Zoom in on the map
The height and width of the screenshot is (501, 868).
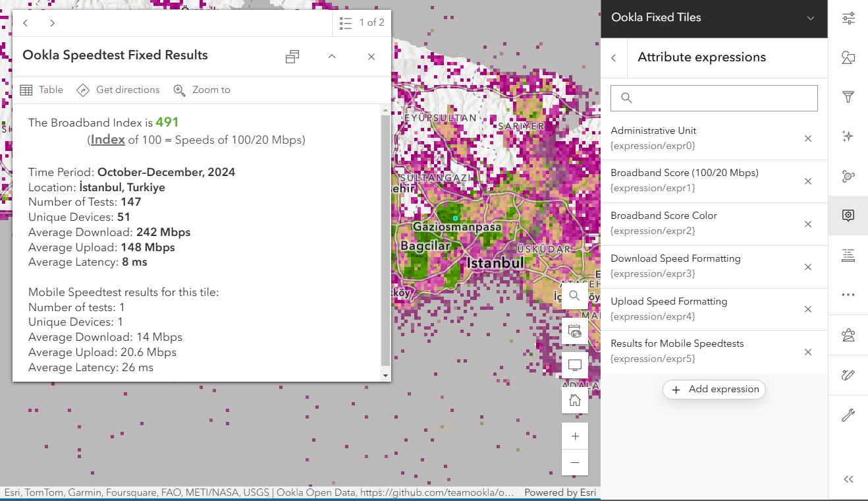coord(575,436)
